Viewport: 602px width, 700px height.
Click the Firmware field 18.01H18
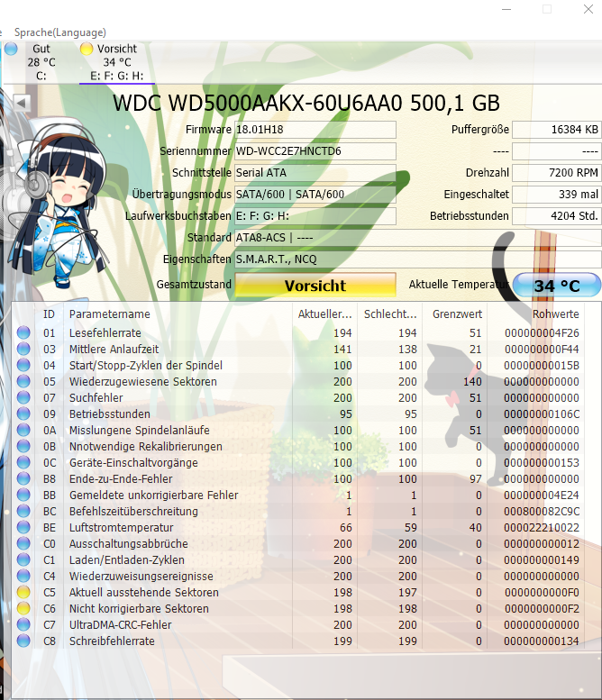point(315,130)
